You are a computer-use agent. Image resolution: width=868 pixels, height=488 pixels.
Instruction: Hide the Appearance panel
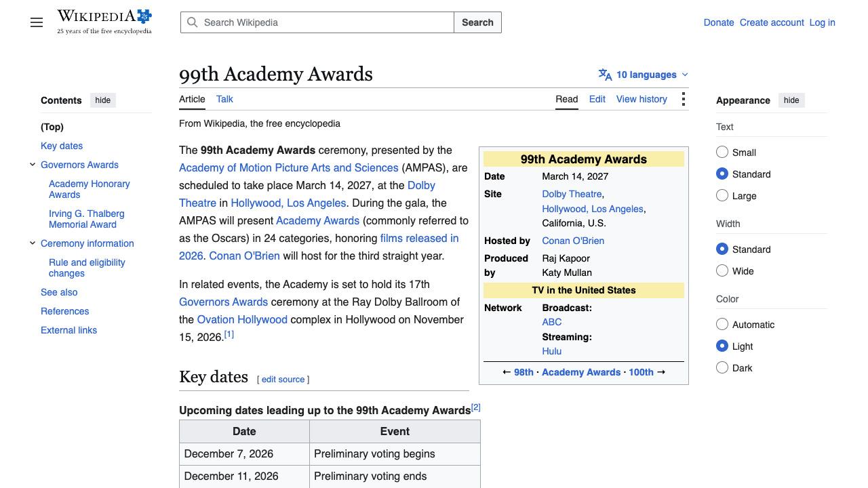point(791,100)
